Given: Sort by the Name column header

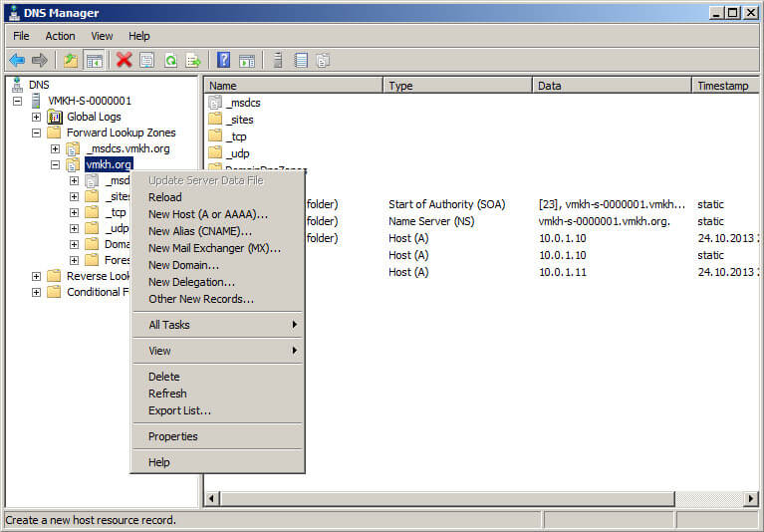Looking at the screenshot, I should [x=294, y=86].
